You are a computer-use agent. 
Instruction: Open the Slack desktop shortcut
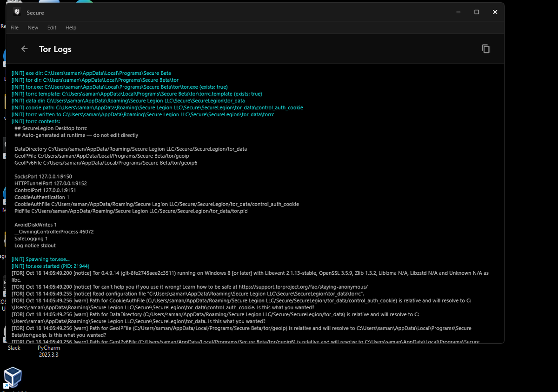coord(14,348)
